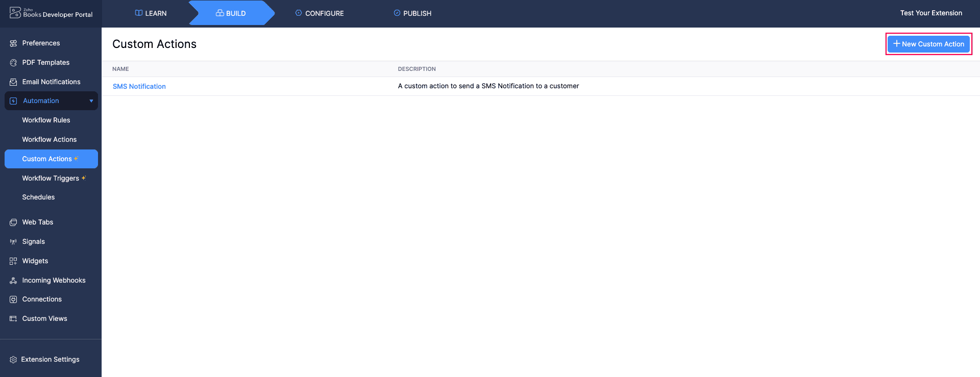Click the Custom Views icon
This screenshot has width=980, height=377.
coord(13,319)
